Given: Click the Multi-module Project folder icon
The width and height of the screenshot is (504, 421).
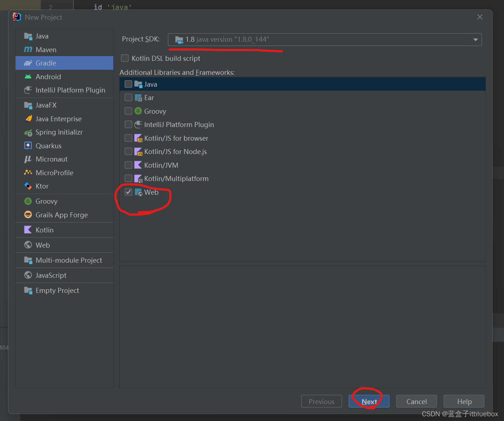Looking at the screenshot, I should [x=28, y=260].
